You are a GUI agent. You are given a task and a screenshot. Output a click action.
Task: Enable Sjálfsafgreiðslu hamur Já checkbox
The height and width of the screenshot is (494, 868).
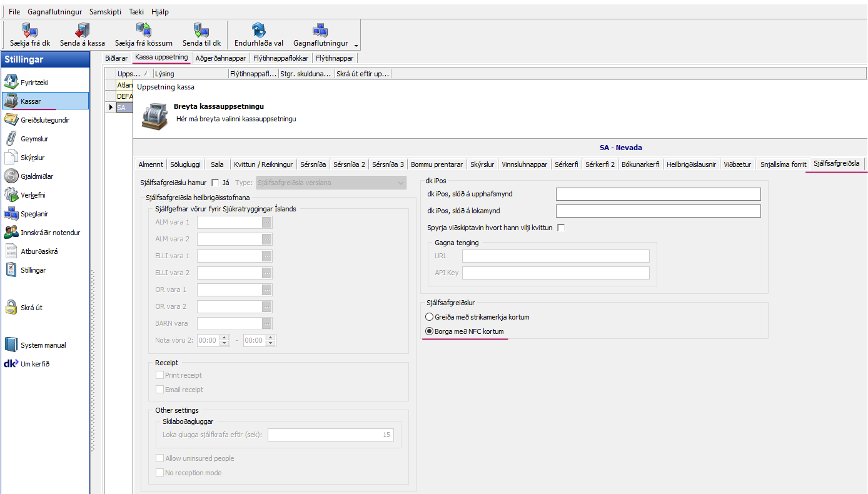[x=215, y=183]
